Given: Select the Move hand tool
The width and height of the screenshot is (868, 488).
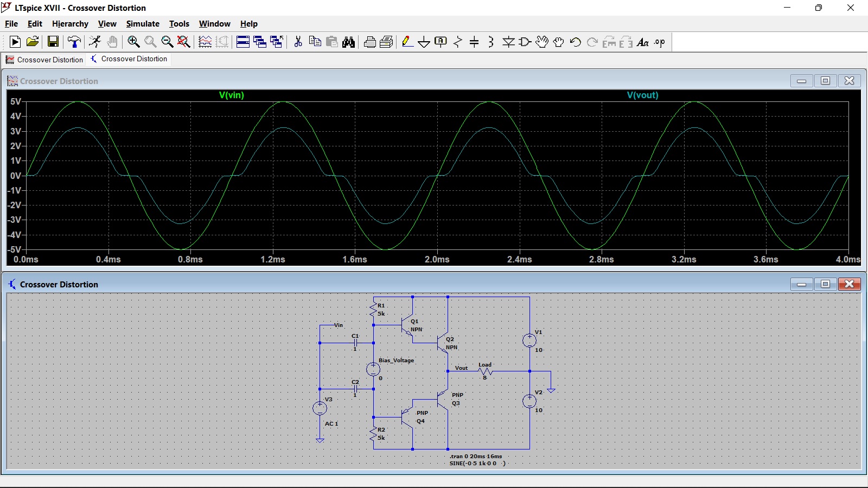Looking at the screenshot, I should pos(542,42).
